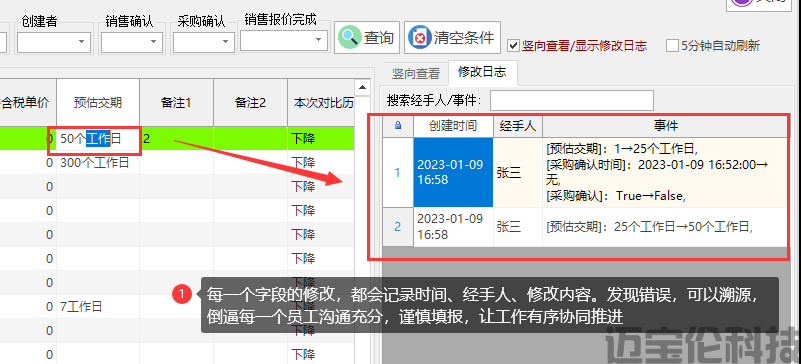Focus the 搜索经手人/事件 search field
The width and height of the screenshot is (801, 364).
click(572, 101)
